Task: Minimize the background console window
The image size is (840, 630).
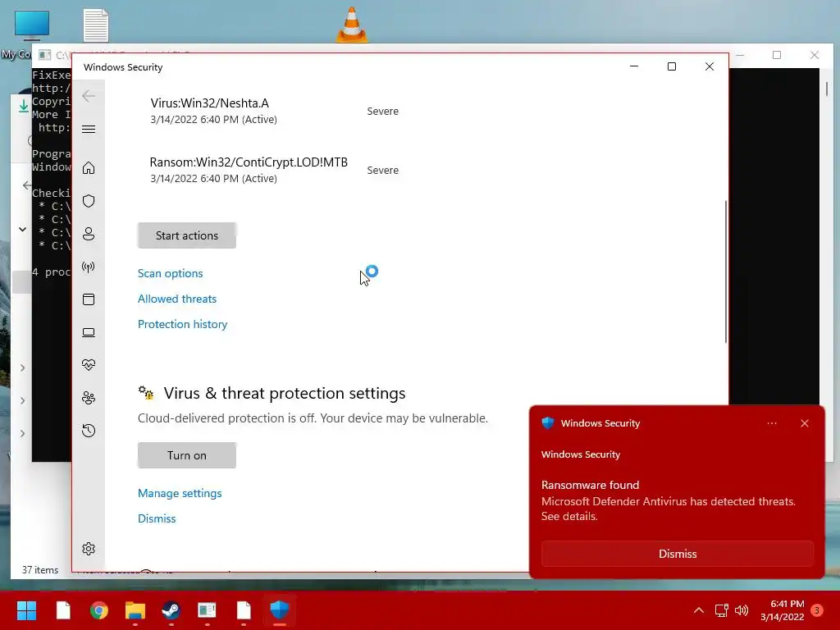Action: [741, 55]
